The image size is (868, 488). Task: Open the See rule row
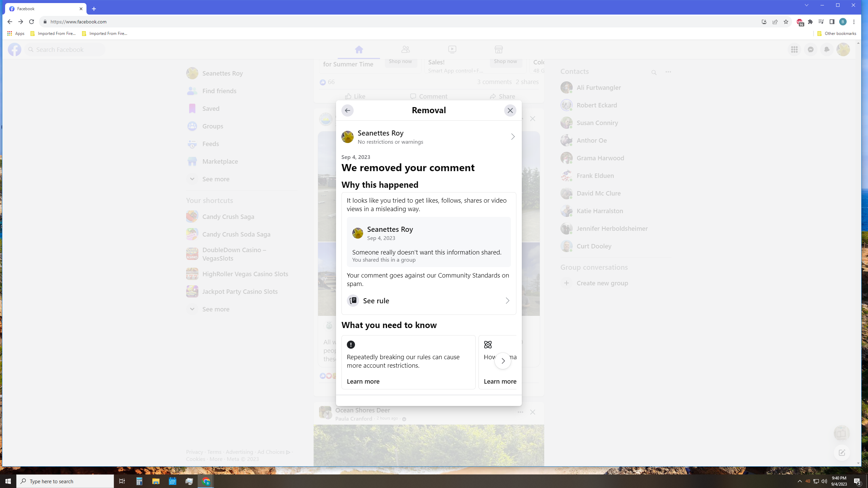click(x=429, y=301)
